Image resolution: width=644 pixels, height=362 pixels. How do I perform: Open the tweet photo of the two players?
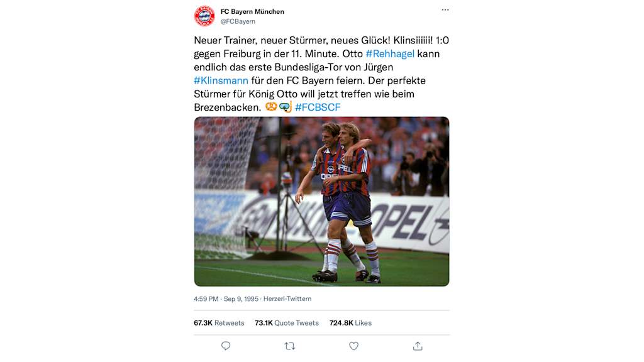321,202
